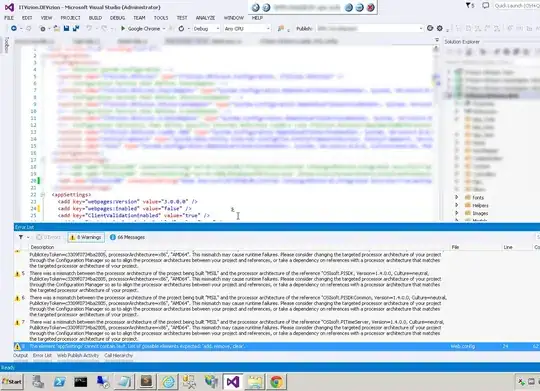Open Visual Studio from the taskbar
The width and height of the screenshot is (540, 391).
[x=232, y=382]
